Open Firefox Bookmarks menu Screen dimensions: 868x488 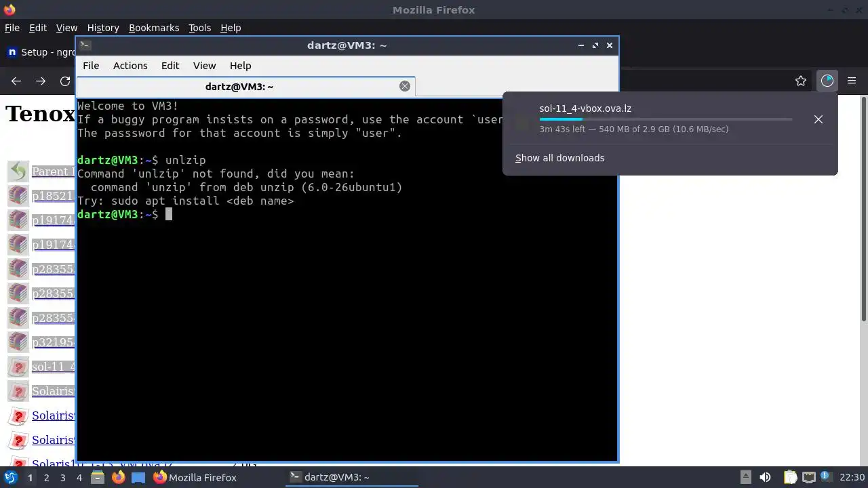tap(154, 28)
